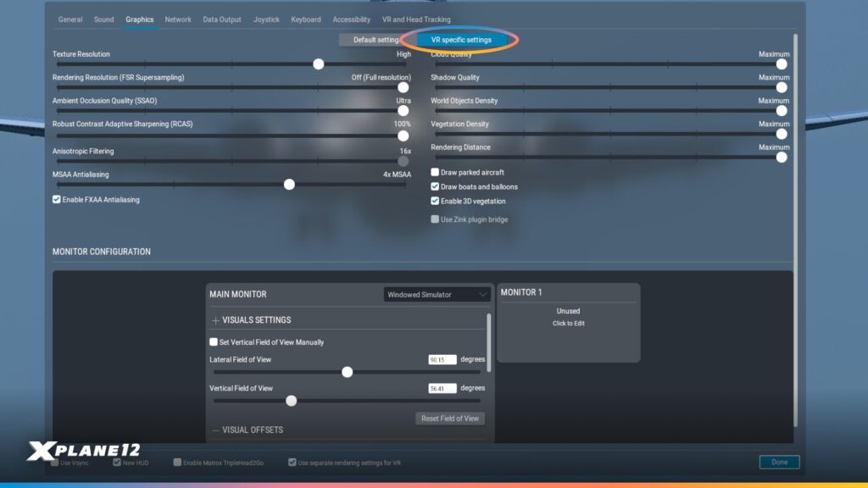Toggle Use separate rendering settings for VR

292,462
